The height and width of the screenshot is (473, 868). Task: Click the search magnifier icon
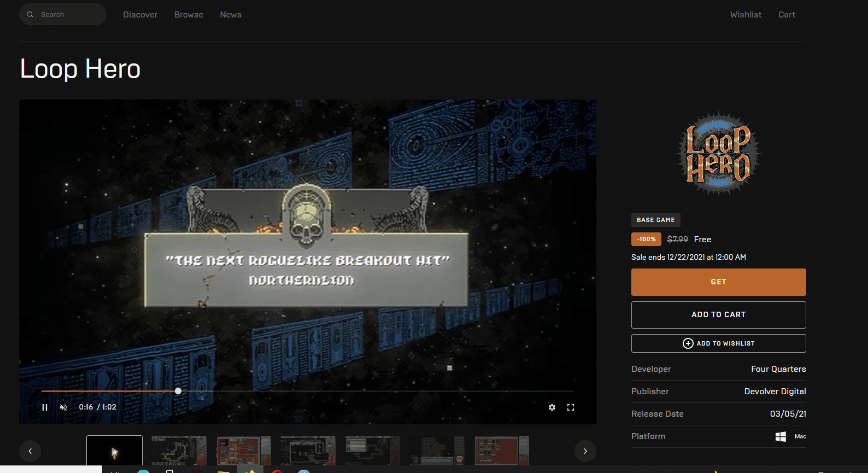[x=31, y=15]
